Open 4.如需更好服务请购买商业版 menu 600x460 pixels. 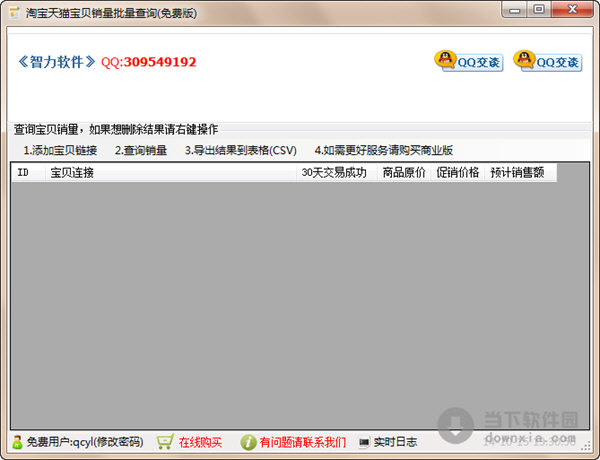pyautogui.click(x=383, y=150)
